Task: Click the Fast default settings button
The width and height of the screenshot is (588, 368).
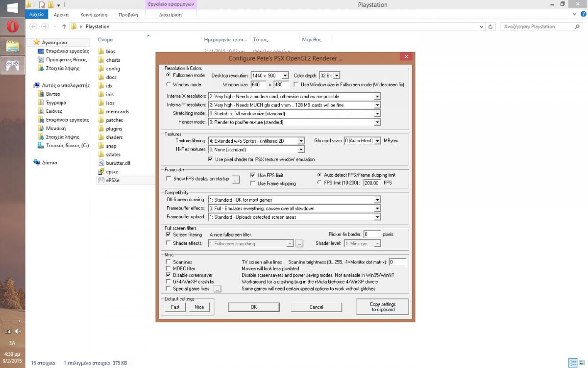Action: click(x=175, y=307)
